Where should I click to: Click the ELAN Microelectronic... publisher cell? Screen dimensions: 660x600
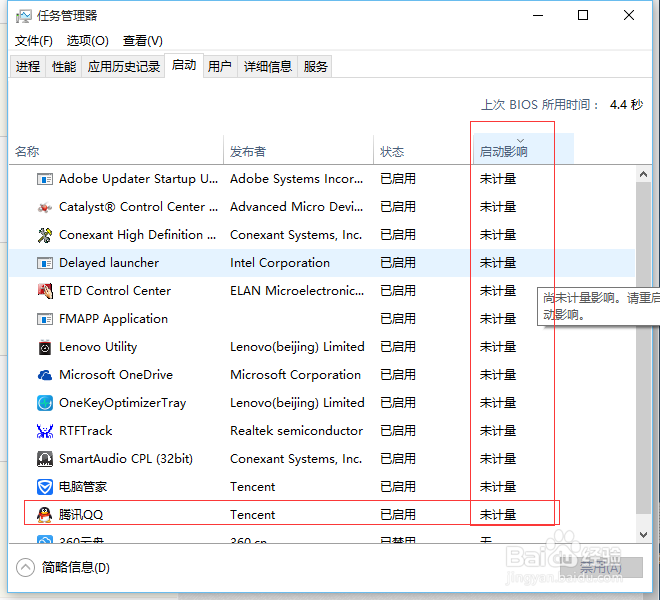tap(297, 291)
